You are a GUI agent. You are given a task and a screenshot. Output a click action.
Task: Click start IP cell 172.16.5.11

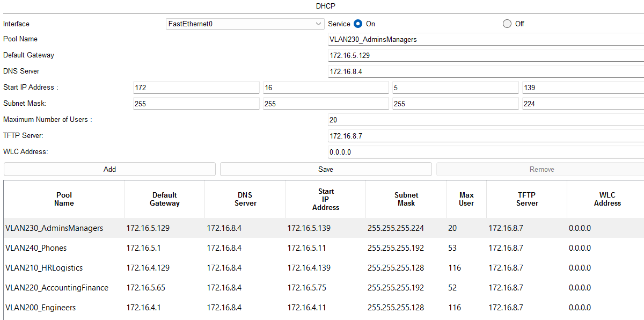coord(326,248)
